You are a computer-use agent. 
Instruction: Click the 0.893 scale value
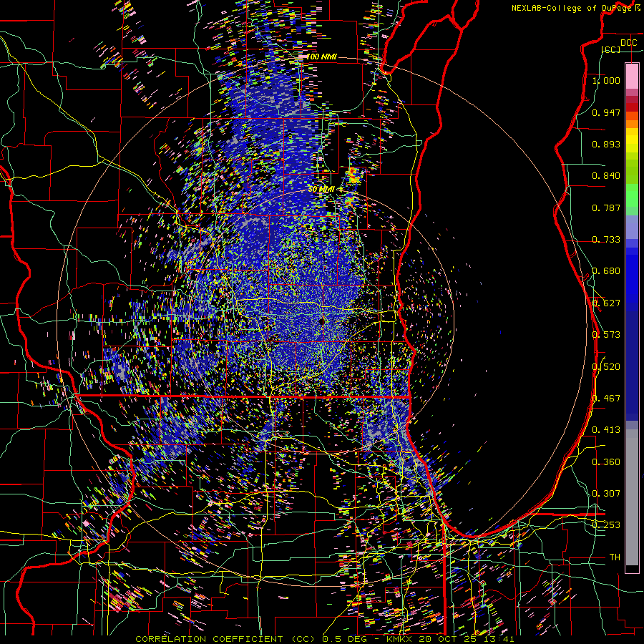[x=606, y=144]
